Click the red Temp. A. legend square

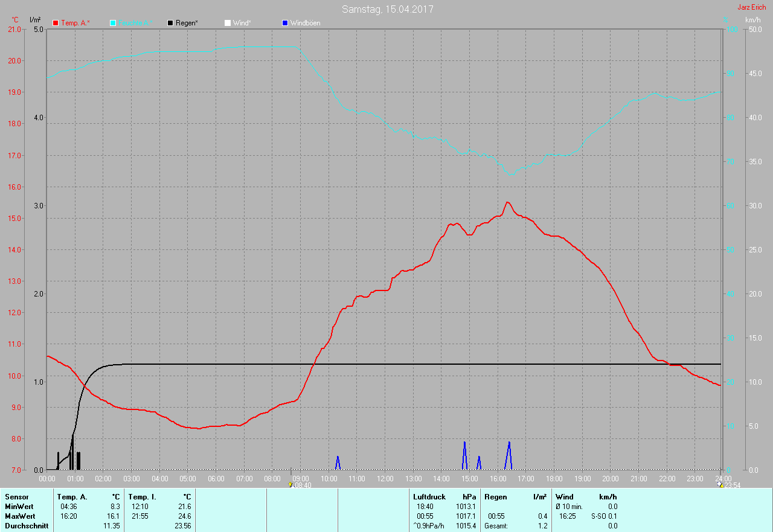(x=56, y=23)
